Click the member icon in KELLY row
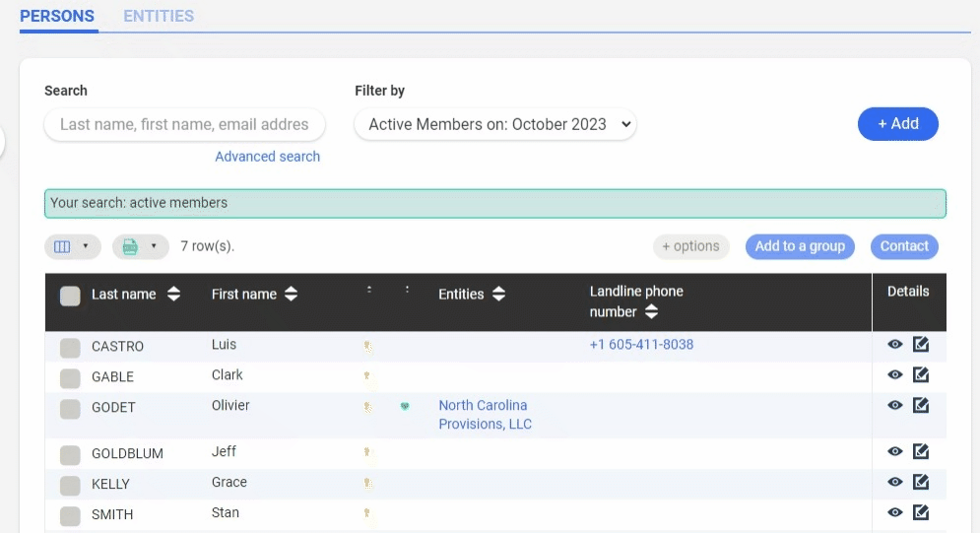This screenshot has height=533, width=980. pos(368,483)
